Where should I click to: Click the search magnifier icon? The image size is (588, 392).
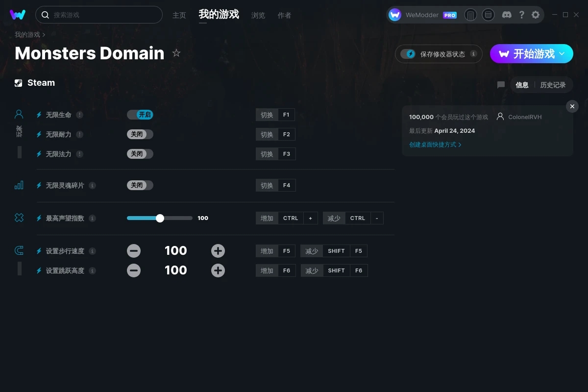click(x=45, y=15)
